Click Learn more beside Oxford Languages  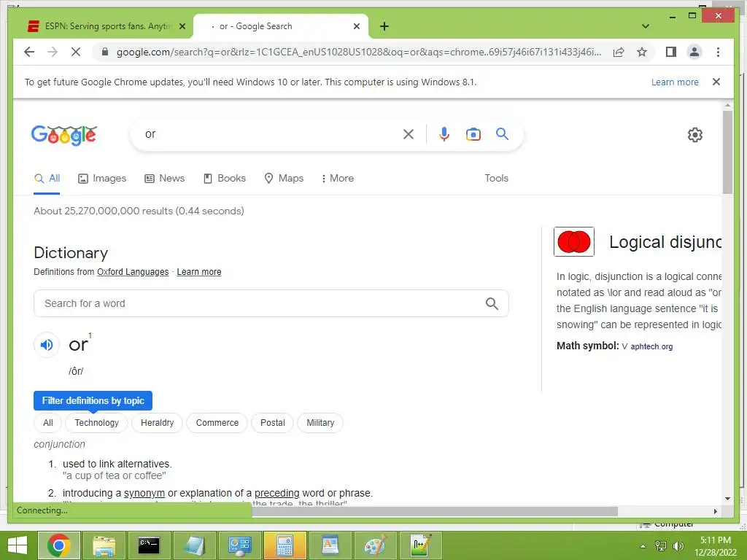coord(199,272)
